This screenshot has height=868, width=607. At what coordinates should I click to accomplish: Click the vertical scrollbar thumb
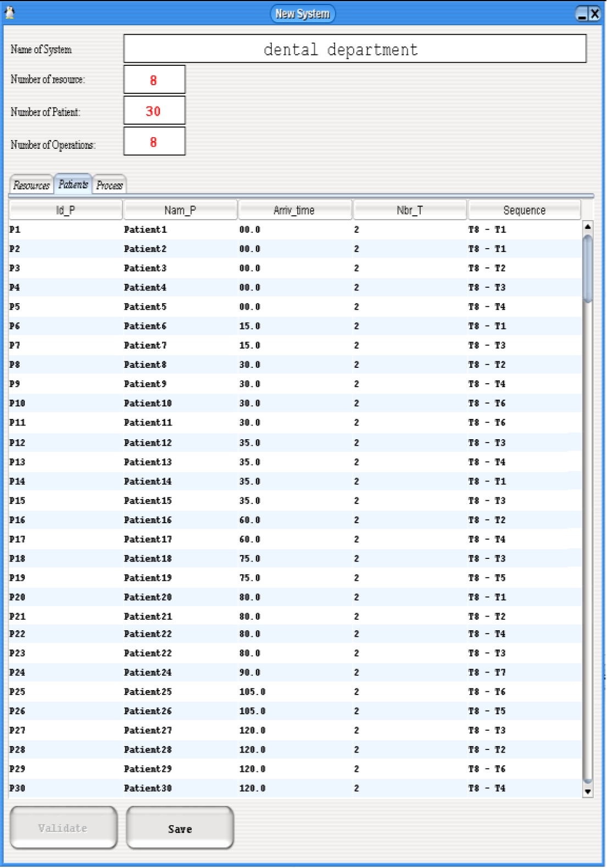pyautogui.click(x=588, y=269)
